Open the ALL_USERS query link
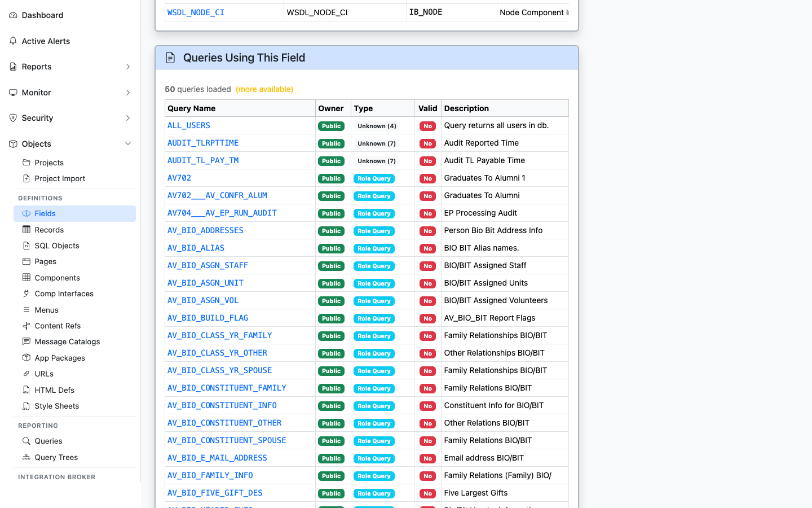Viewport: 812px width, 508px height. 189,125
